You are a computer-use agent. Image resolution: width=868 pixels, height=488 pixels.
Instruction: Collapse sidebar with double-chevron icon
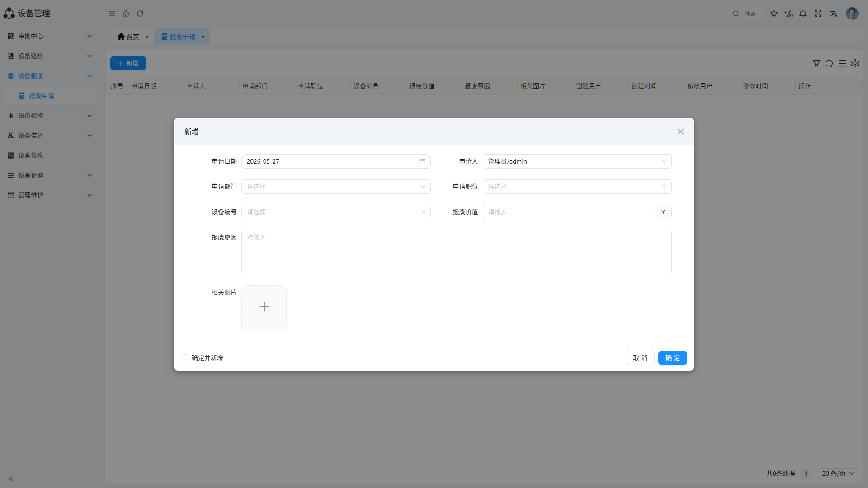tap(11, 479)
